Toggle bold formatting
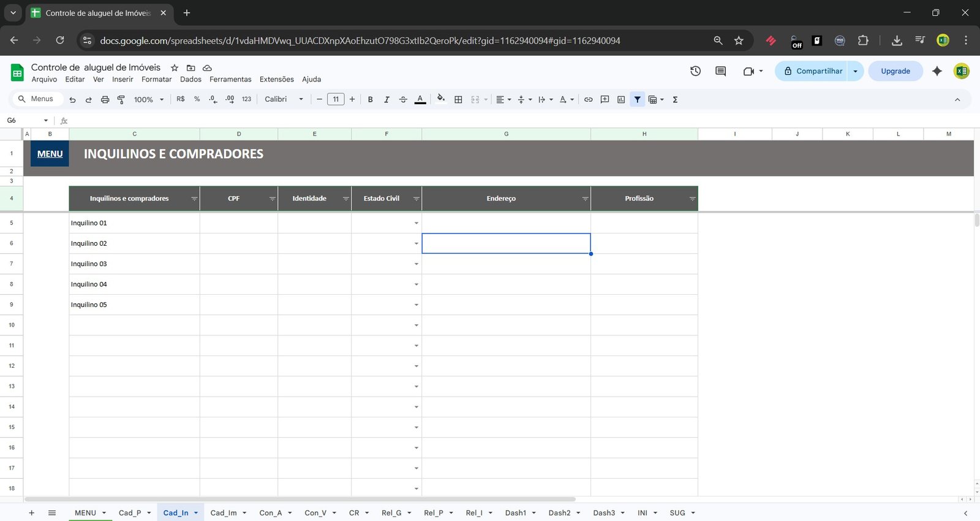 click(370, 99)
